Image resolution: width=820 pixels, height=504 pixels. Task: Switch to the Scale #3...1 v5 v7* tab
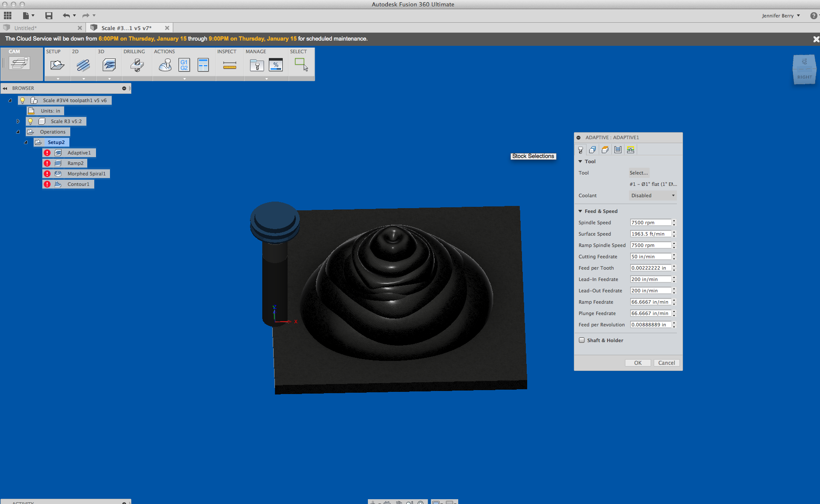(127, 28)
